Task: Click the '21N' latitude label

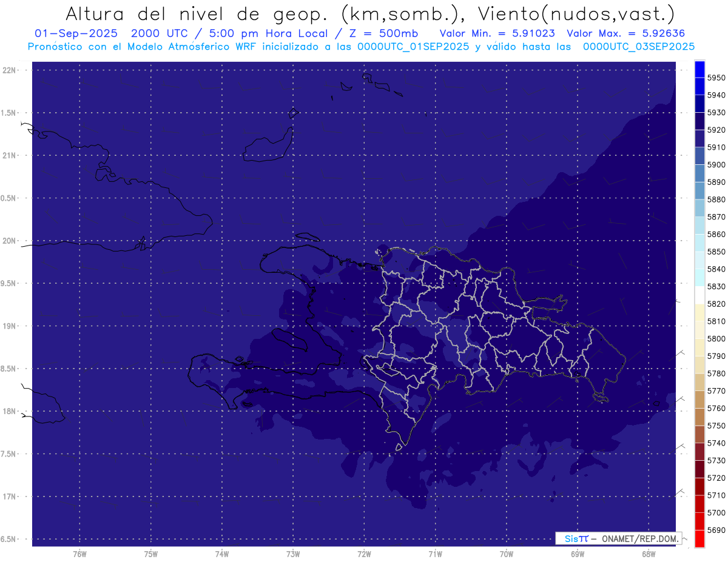Action: tap(10, 155)
